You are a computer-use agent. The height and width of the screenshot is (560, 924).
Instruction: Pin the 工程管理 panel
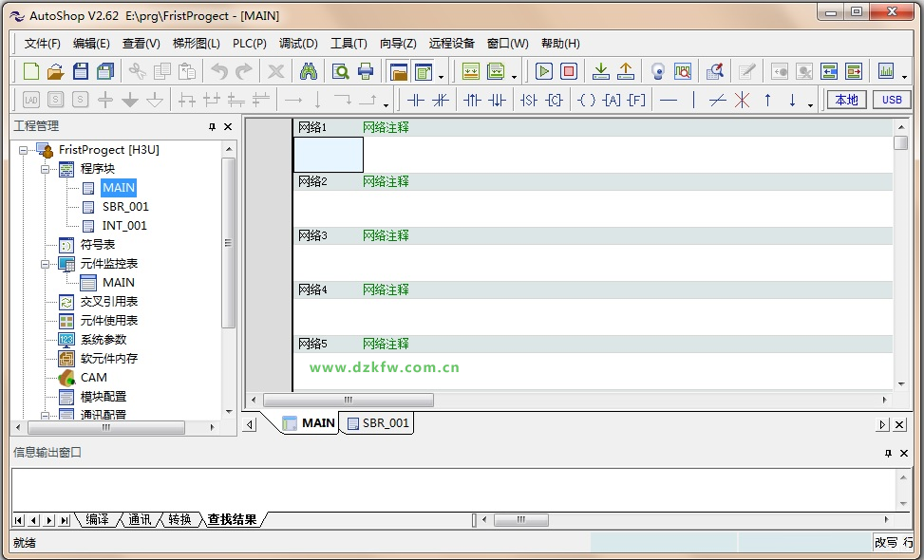212,126
